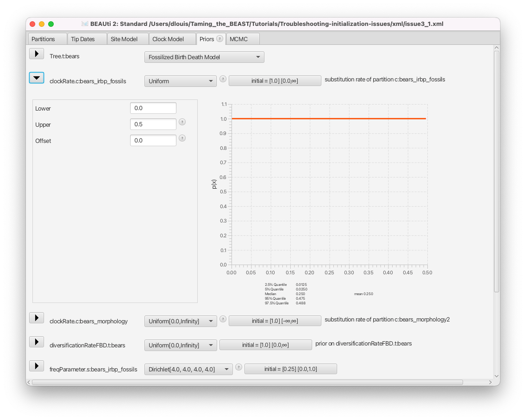The image size is (526, 420).
Task: Click the help icon next to the Offset field
Action: (x=182, y=138)
